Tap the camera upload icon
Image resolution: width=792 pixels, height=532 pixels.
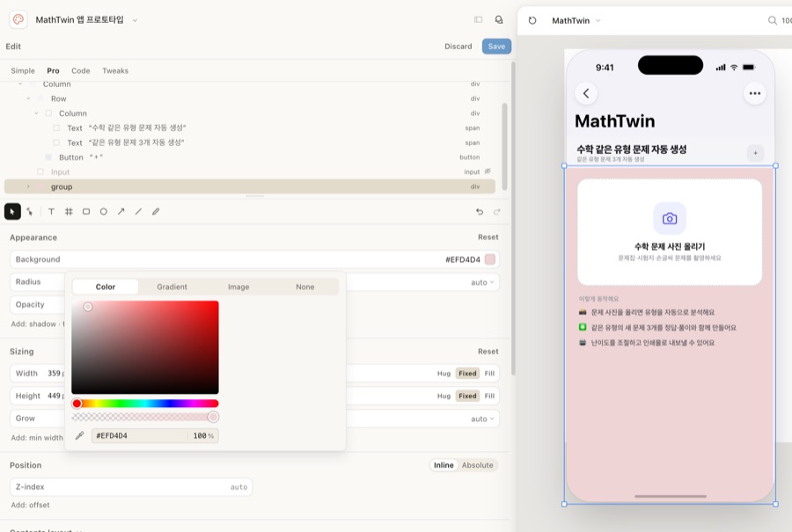coord(670,219)
